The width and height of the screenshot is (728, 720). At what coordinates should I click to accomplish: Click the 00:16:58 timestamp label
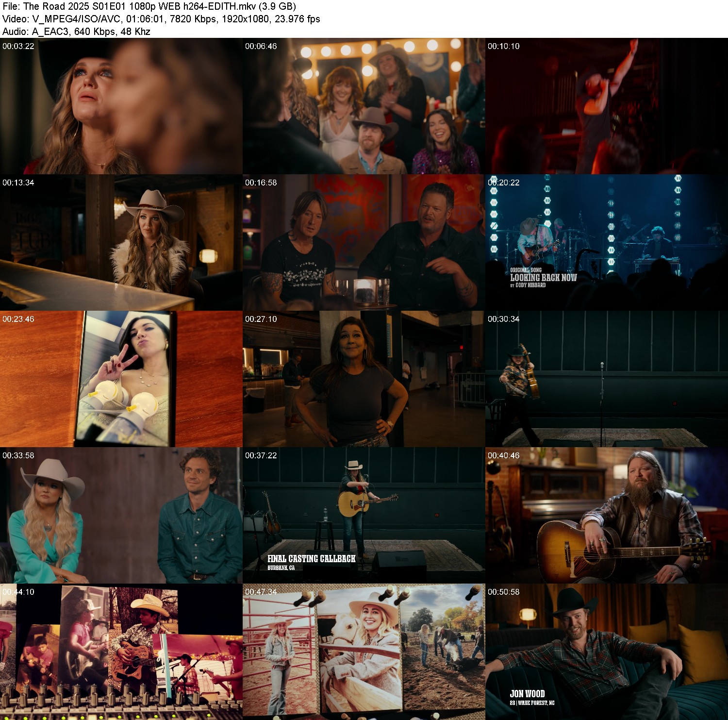(261, 183)
